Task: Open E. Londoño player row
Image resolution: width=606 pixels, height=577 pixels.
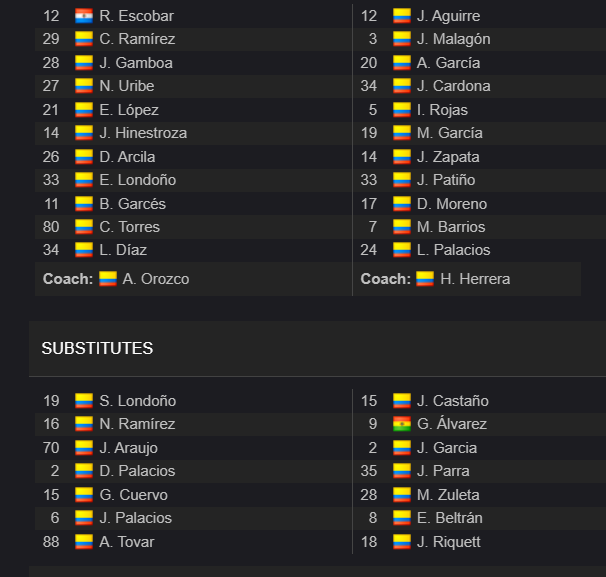Action: coord(193,180)
